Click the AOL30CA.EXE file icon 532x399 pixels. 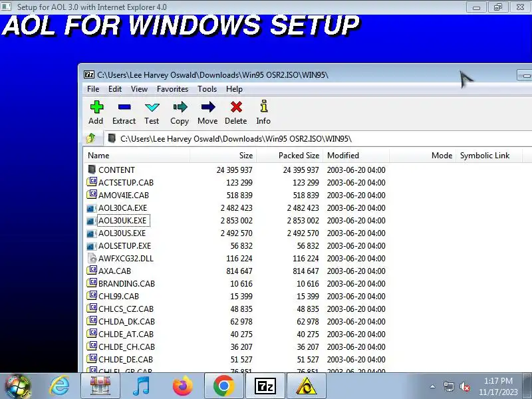(91, 208)
